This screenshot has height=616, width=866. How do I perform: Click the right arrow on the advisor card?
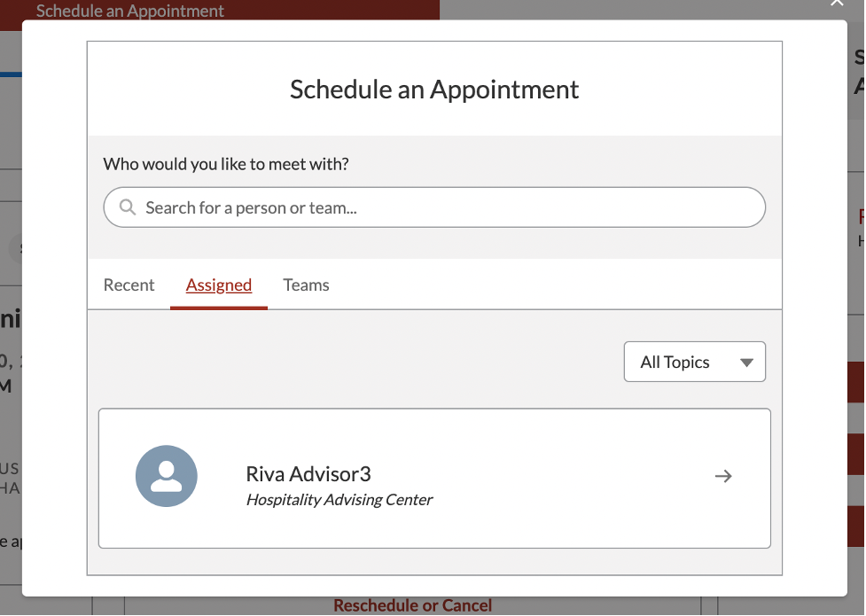coord(723,476)
